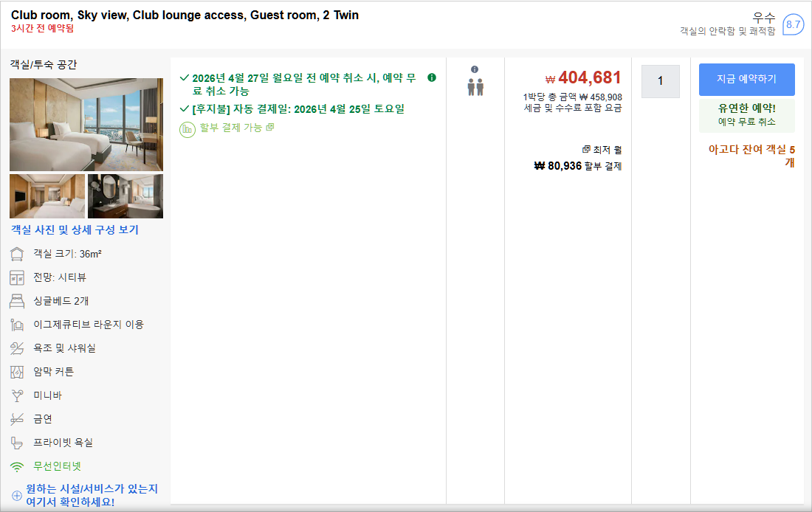The height and width of the screenshot is (512, 812).
Task: Click the blackout curtain icon
Action: [x=17, y=372]
